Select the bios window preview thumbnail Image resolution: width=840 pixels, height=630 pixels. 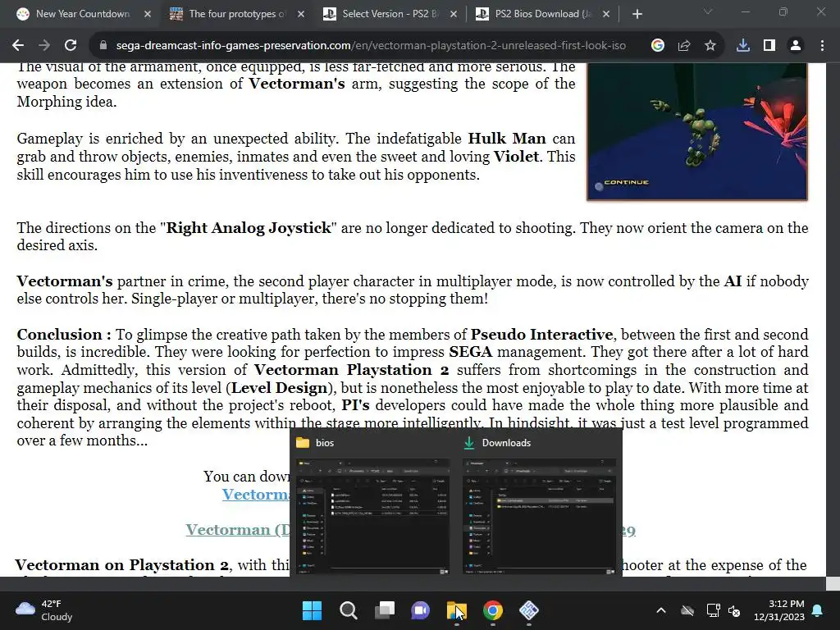[373, 516]
